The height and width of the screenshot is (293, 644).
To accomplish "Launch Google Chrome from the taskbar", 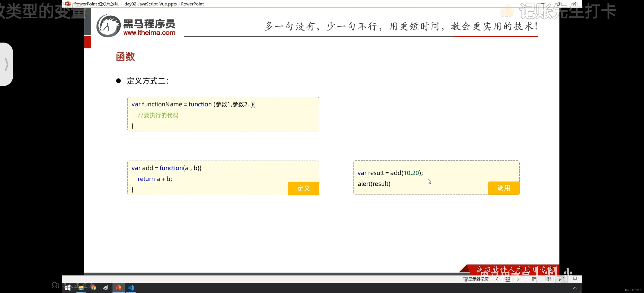I will click(x=93, y=288).
